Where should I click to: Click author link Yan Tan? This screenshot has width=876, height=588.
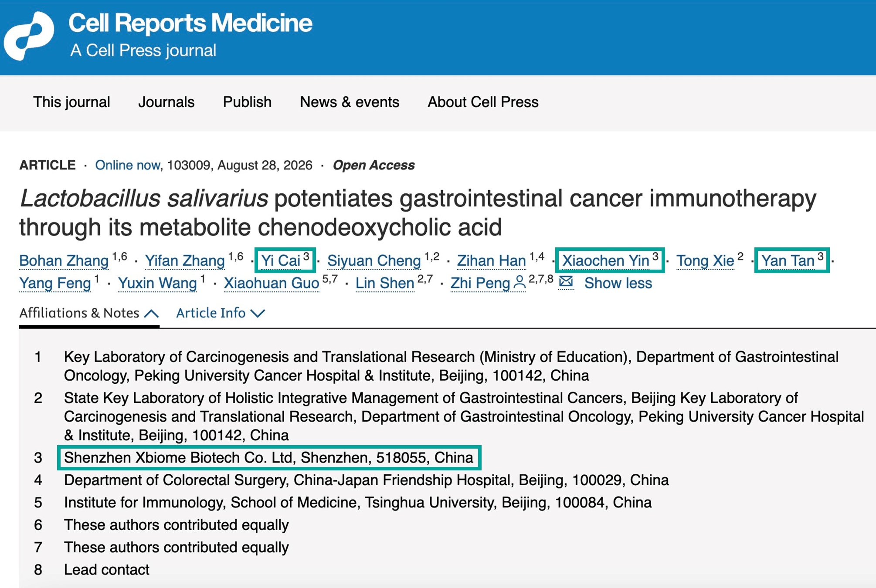tap(788, 260)
